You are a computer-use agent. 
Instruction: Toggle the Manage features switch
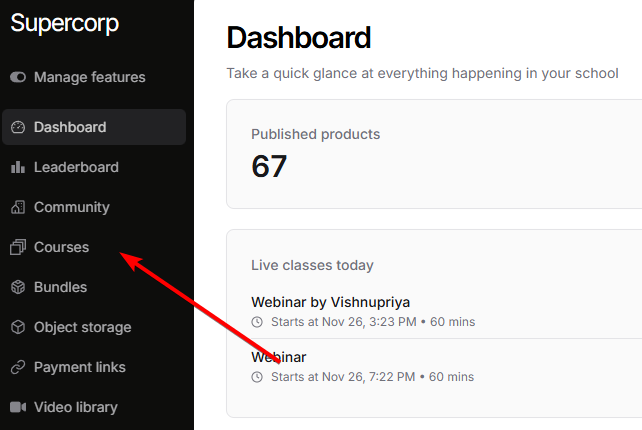pyautogui.click(x=18, y=77)
